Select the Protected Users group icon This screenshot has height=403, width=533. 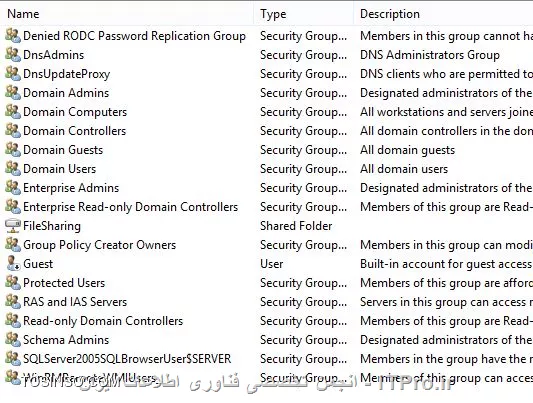click(x=13, y=282)
